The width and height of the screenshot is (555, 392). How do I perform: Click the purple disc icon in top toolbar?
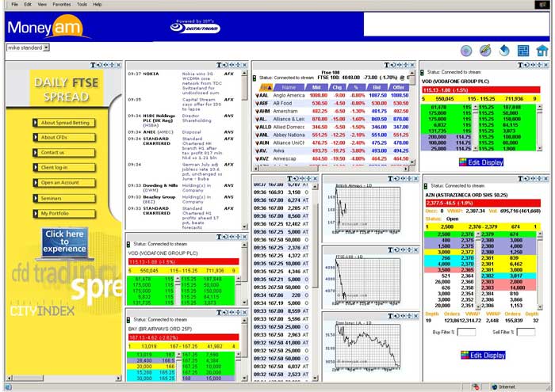click(x=466, y=51)
